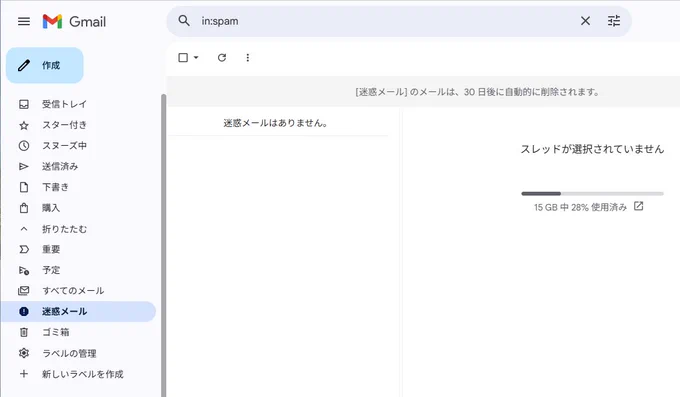This screenshot has height=397, width=680.
Task: Open storage details external link icon
Action: coord(638,206)
